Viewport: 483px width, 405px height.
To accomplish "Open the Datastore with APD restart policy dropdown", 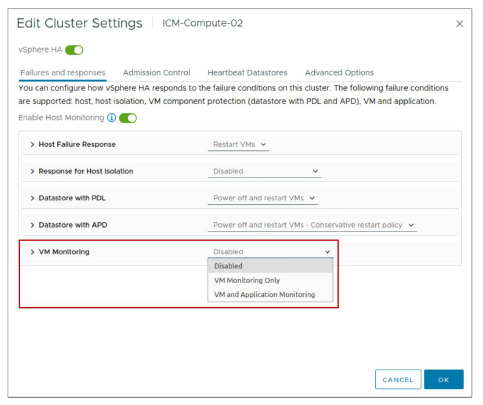I will pos(312,225).
